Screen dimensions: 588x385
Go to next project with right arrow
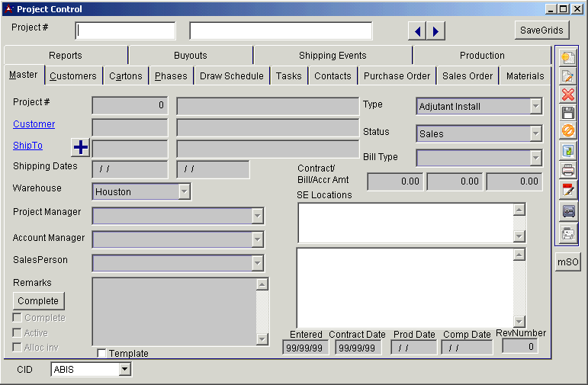435,30
